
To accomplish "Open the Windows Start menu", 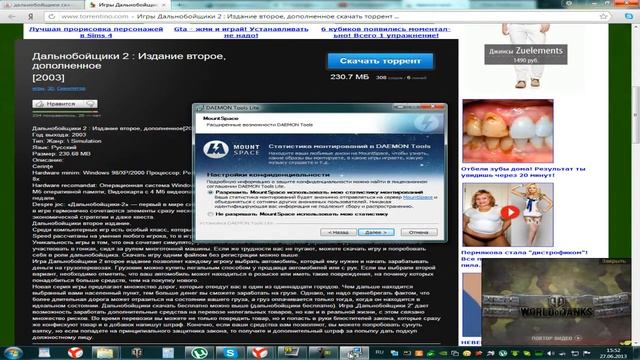I will [x=13, y=353].
